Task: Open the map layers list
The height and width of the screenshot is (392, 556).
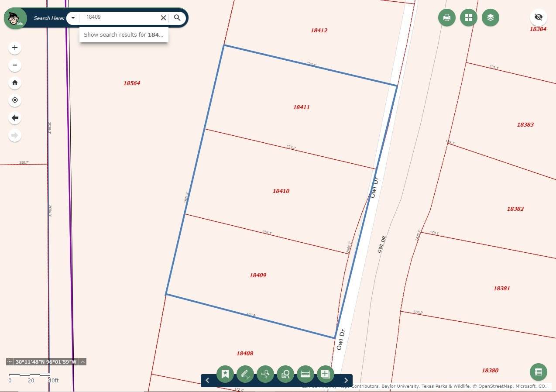Action: click(490, 17)
